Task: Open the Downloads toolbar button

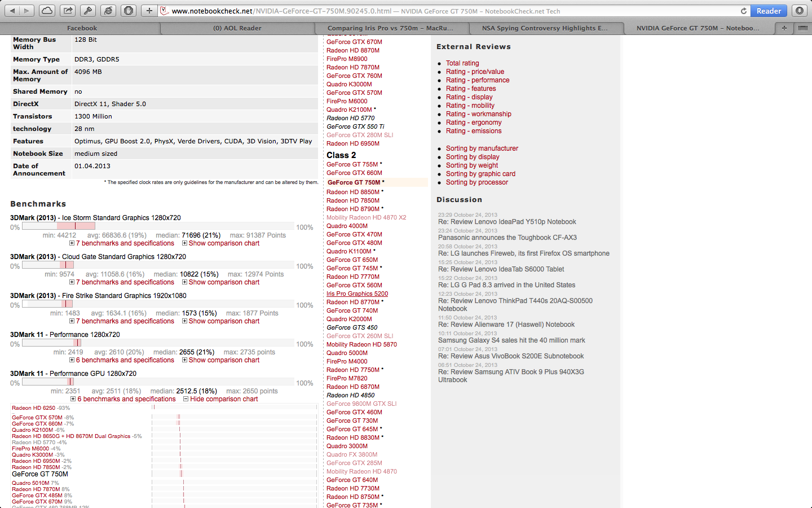Action: point(799,11)
